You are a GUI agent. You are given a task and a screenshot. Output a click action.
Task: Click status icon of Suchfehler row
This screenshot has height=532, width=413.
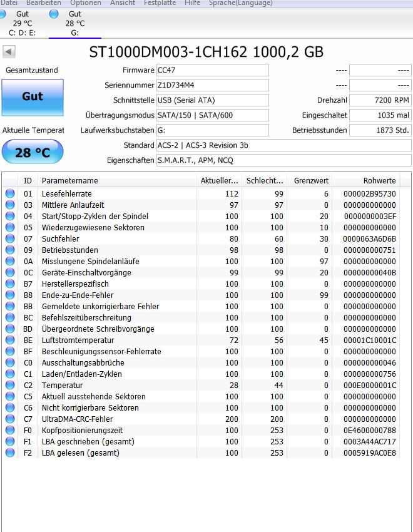coord(10,238)
